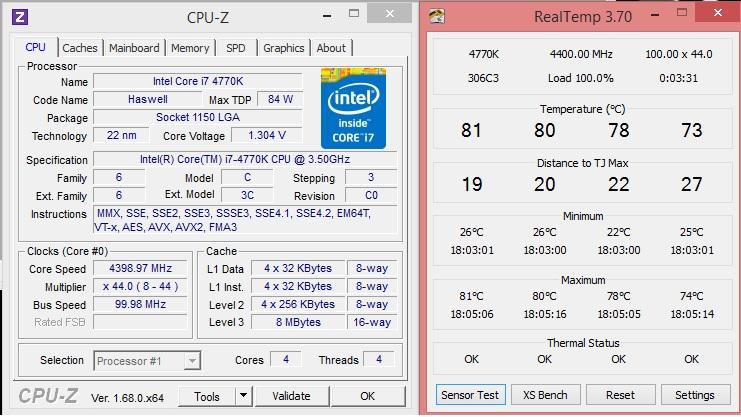Screen dimensions: 741x417
Task: Click the Max TDP value 84 W
Action: (x=280, y=99)
